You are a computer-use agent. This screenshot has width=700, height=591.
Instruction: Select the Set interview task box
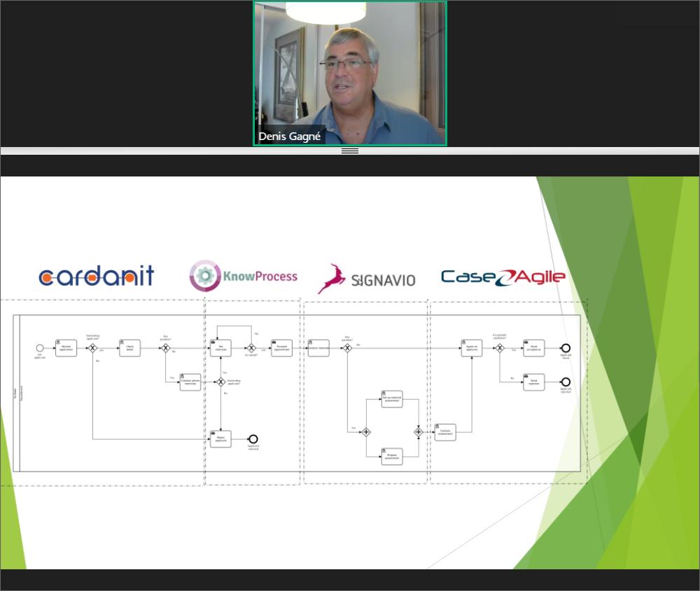click(220, 348)
